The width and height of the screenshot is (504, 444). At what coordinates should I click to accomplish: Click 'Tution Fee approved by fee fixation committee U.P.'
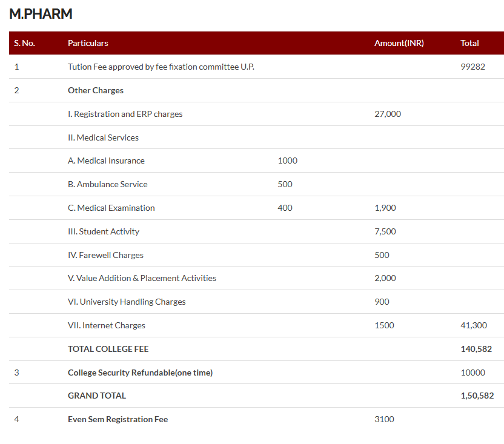pos(161,67)
